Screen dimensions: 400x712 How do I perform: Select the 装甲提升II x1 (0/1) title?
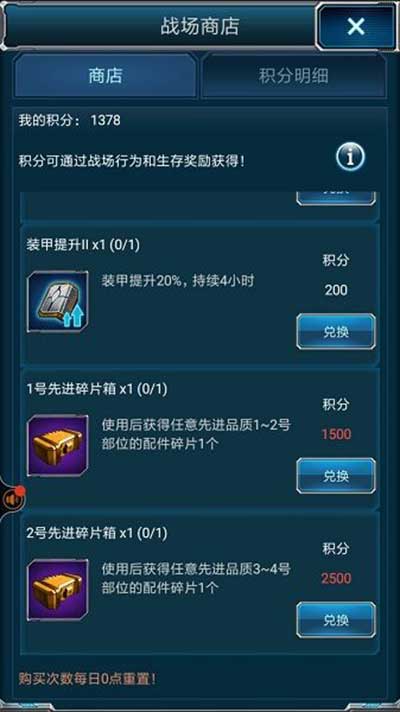click(x=84, y=245)
